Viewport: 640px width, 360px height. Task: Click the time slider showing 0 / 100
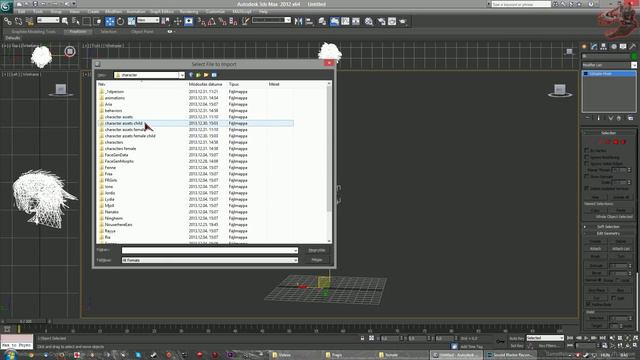[x=26, y=322]
